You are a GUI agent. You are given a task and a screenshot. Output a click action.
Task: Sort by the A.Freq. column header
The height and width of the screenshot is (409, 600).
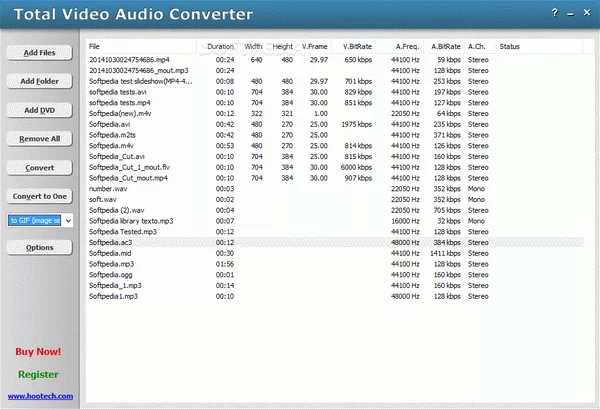click(408, 46)
